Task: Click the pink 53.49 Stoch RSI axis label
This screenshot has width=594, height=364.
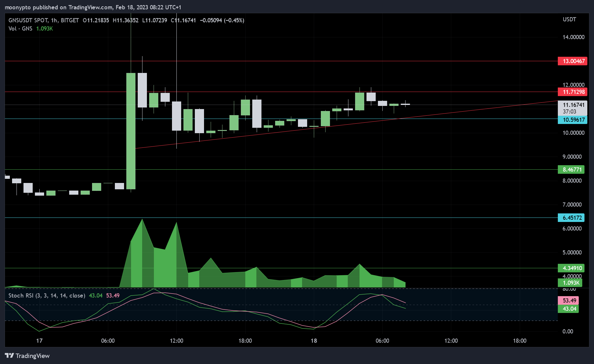Action: coord(568,301)
